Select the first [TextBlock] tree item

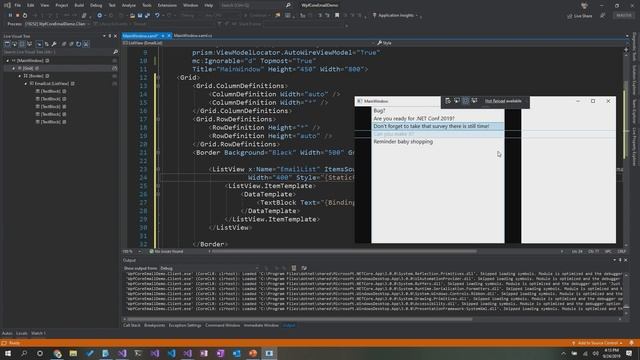click(51, 91)
